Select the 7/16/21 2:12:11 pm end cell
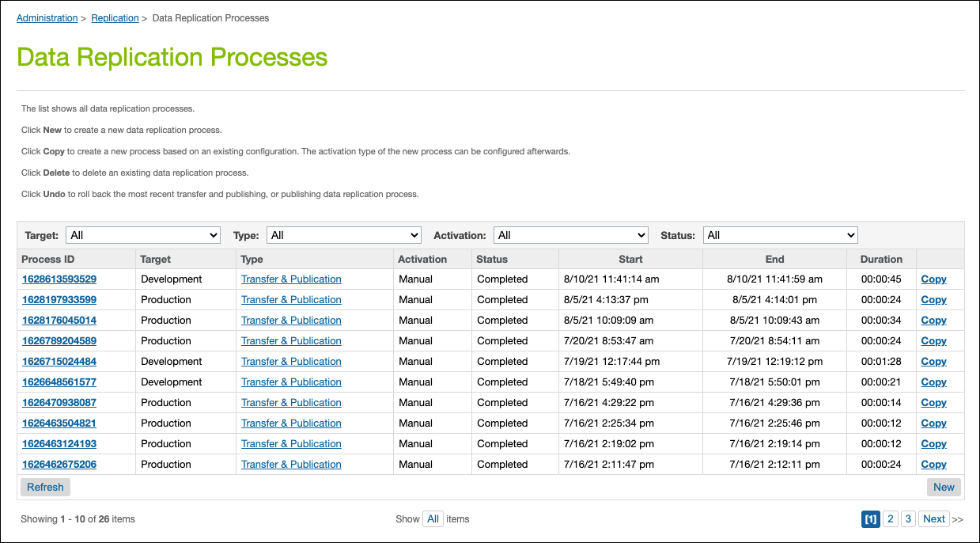This screenshot has height=543, width=980. (x=775, y=465)
